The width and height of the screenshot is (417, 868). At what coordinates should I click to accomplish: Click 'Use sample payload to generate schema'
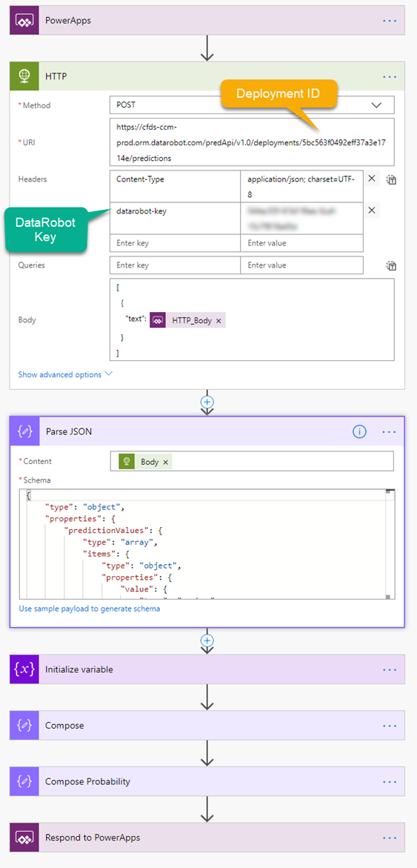tap(90, 609)
